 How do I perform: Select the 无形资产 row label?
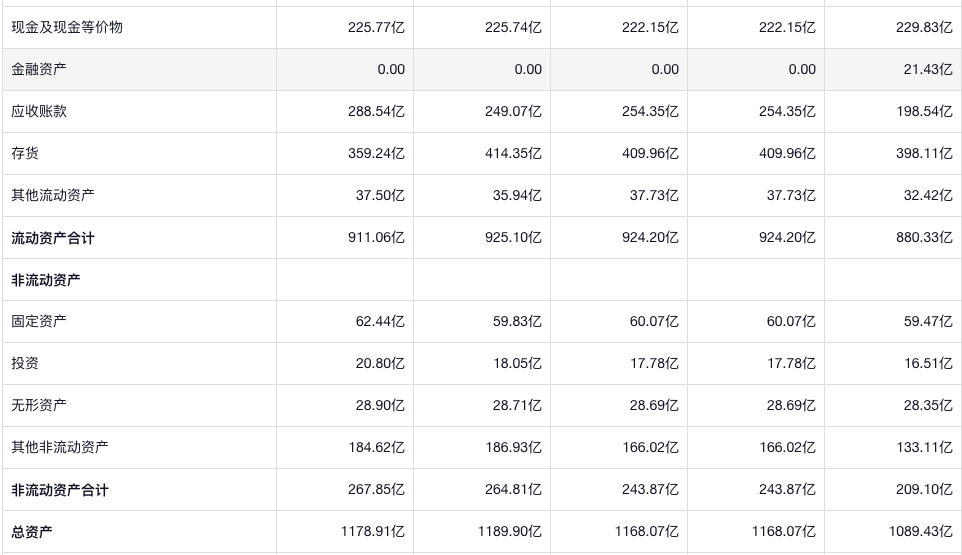tap(39, 406)
